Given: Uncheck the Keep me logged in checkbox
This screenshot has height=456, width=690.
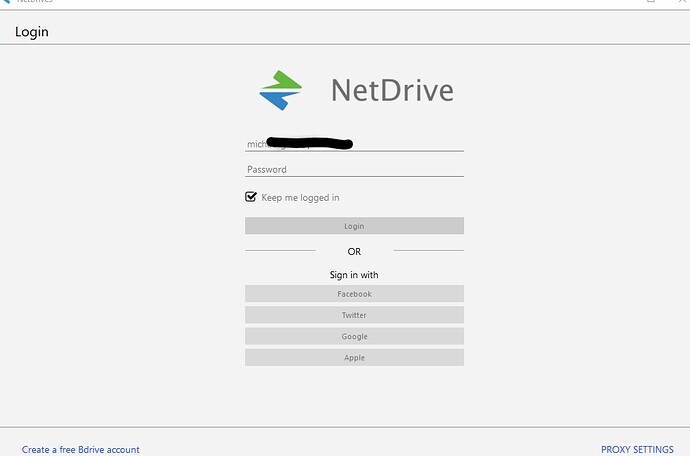Looking at the screenshot, I should (251, 196).
